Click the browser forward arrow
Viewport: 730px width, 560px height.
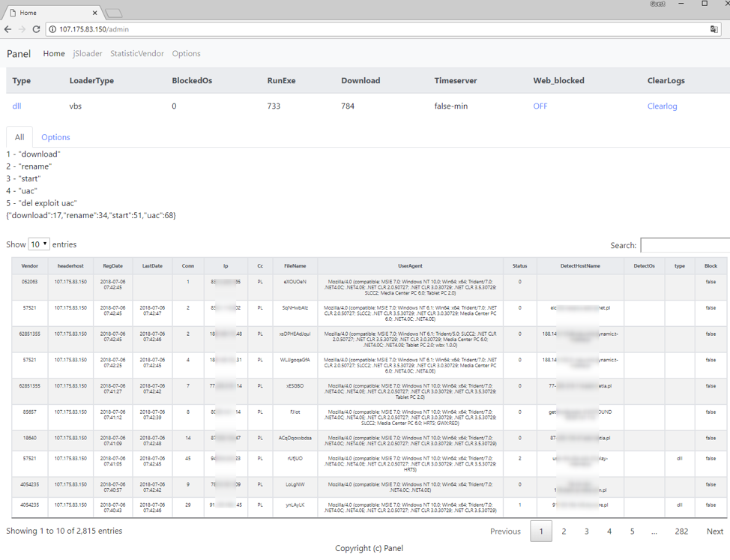coord(22,29)
